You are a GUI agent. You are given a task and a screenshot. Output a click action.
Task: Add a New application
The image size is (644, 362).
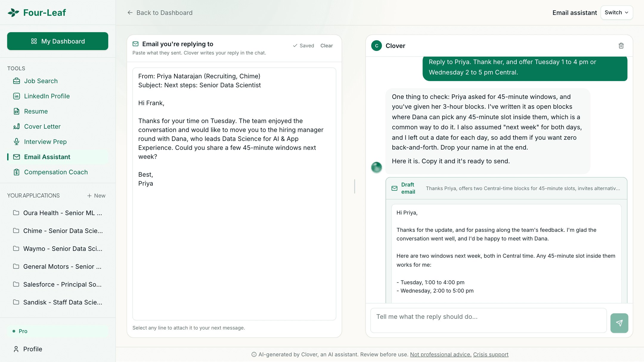coord(96,196)
